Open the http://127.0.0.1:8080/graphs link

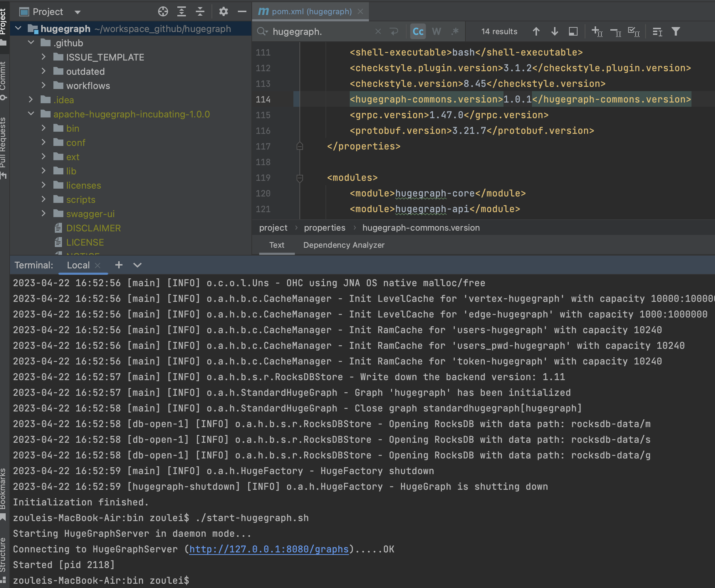coord(268,549)
